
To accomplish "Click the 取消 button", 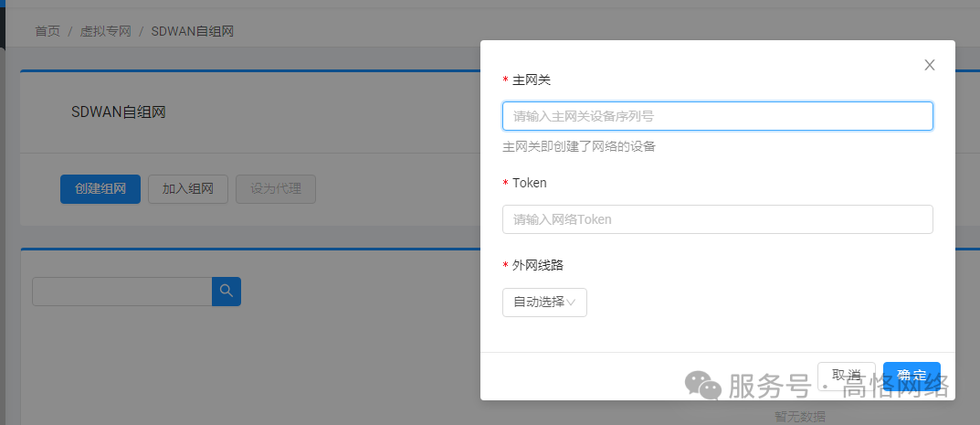I will tap(847, 375).
